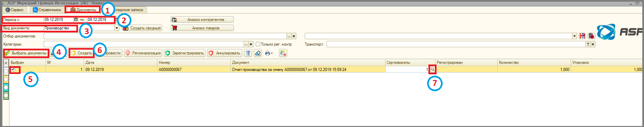Open selection dialog for Категории
Screen dimensions: 644x127
[246, 44]
